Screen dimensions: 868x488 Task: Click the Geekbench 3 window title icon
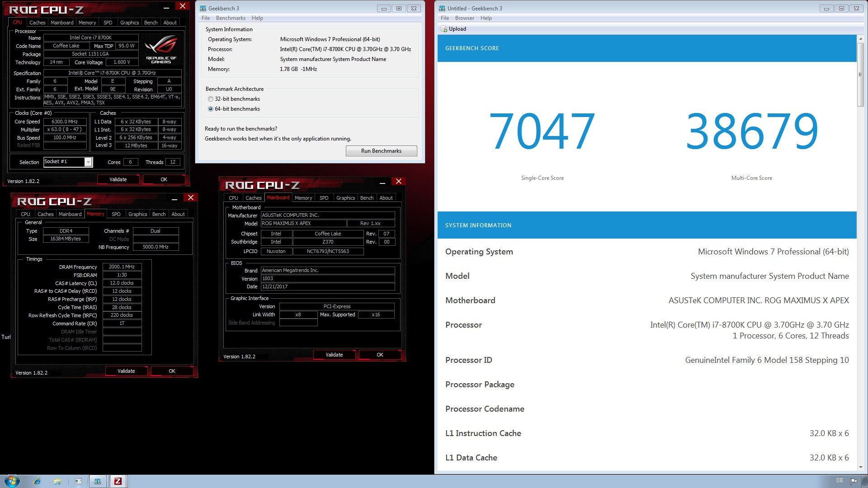tap(203, 9)
